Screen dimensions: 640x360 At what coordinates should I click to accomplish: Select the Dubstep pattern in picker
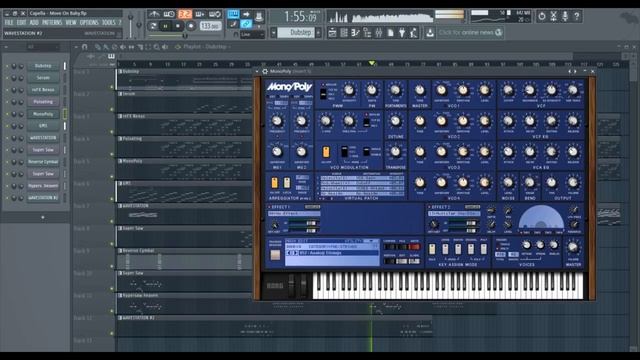pyautogui.click(x=43, y=66)
